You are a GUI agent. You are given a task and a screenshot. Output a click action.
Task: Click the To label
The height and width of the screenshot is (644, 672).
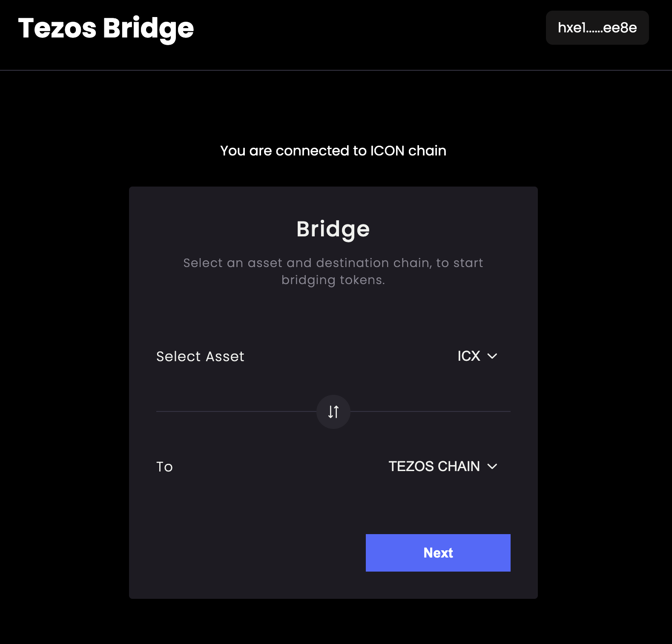(164, 467)
